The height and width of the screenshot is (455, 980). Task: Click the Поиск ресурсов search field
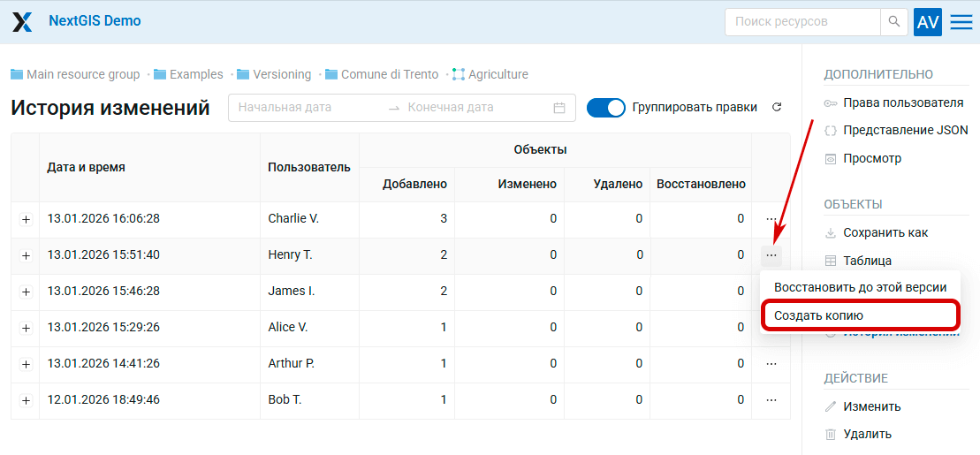[x=802, y=22]
